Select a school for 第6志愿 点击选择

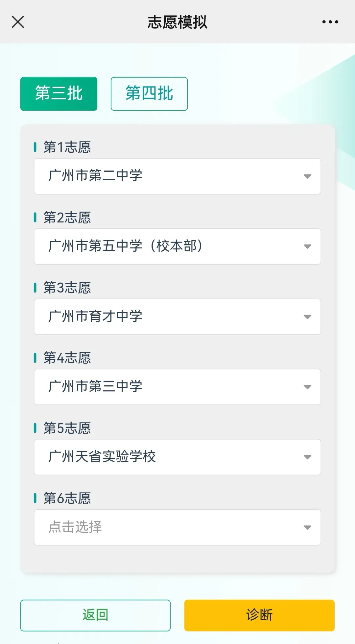pos(177,527)
